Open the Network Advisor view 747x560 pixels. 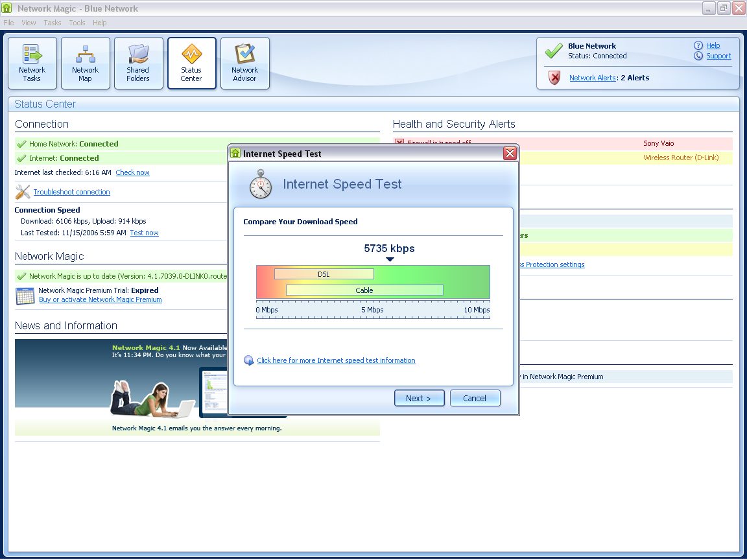245,64
